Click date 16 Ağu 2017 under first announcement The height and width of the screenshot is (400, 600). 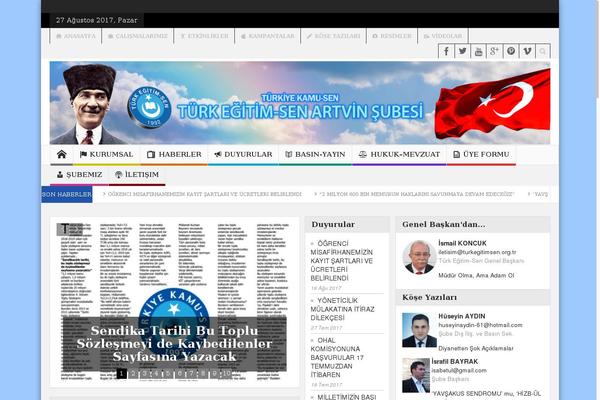(x=326, y=288)
